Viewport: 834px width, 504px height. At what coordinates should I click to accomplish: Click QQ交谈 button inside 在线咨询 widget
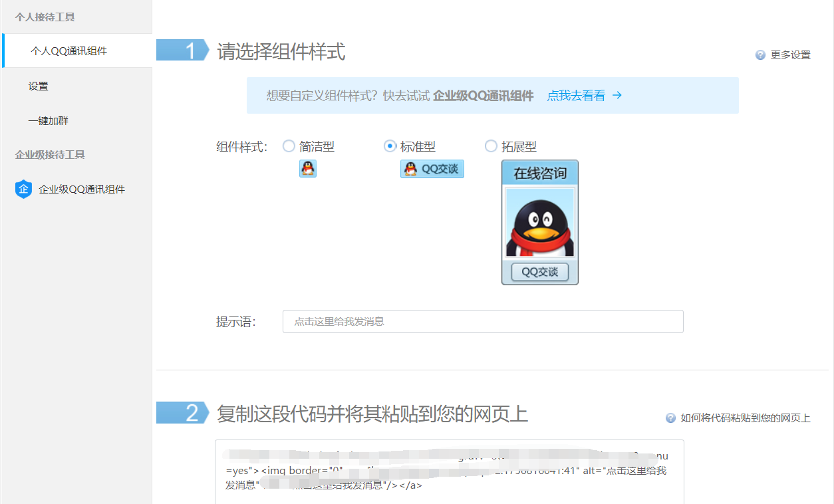(540, 272)
